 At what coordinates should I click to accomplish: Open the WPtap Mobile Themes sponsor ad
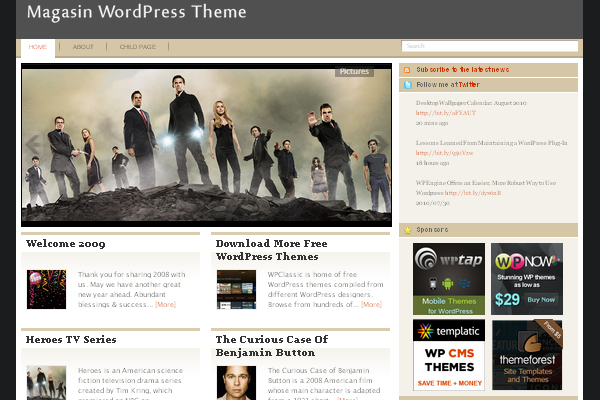click(449, 279)
